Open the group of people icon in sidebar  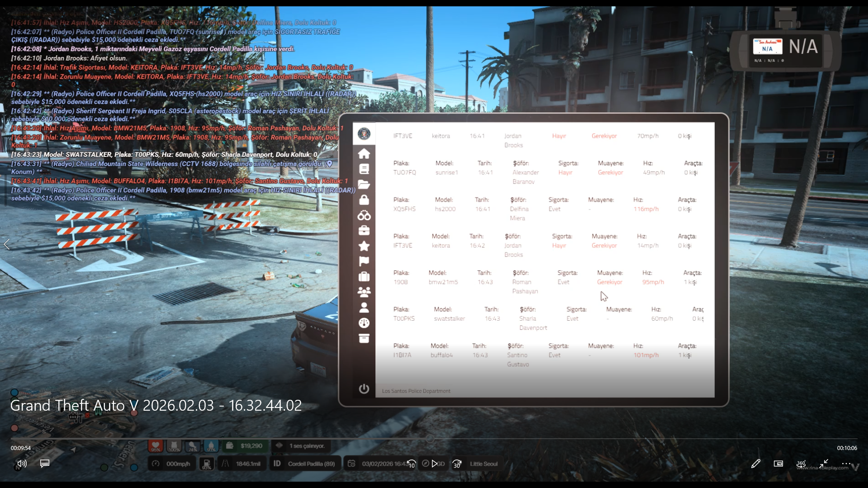(364, 292)
